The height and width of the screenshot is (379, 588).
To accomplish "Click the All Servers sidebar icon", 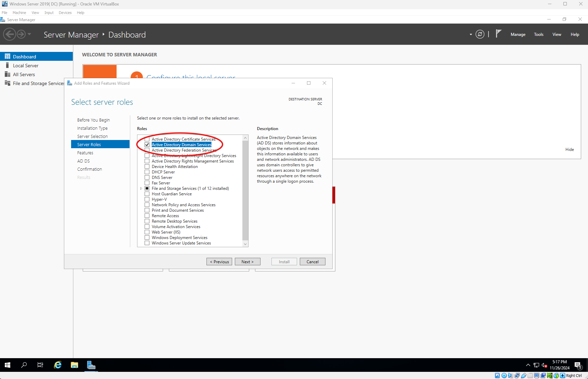I will click(8, 74).
